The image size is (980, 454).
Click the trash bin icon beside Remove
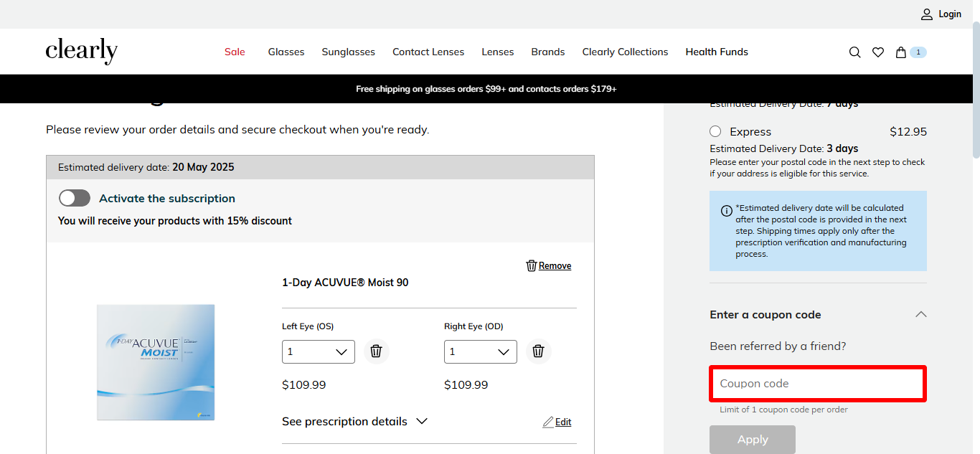(x=532, y=265)
